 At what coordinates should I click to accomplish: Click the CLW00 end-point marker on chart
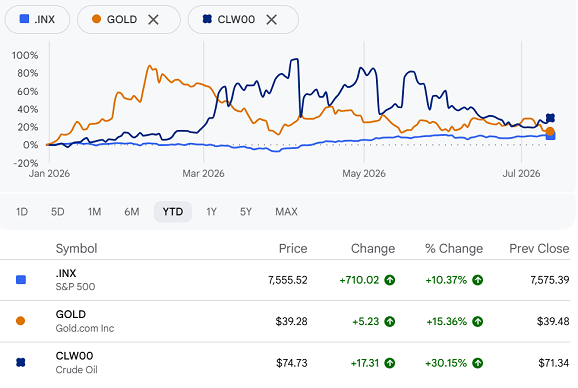coord(550,118)
